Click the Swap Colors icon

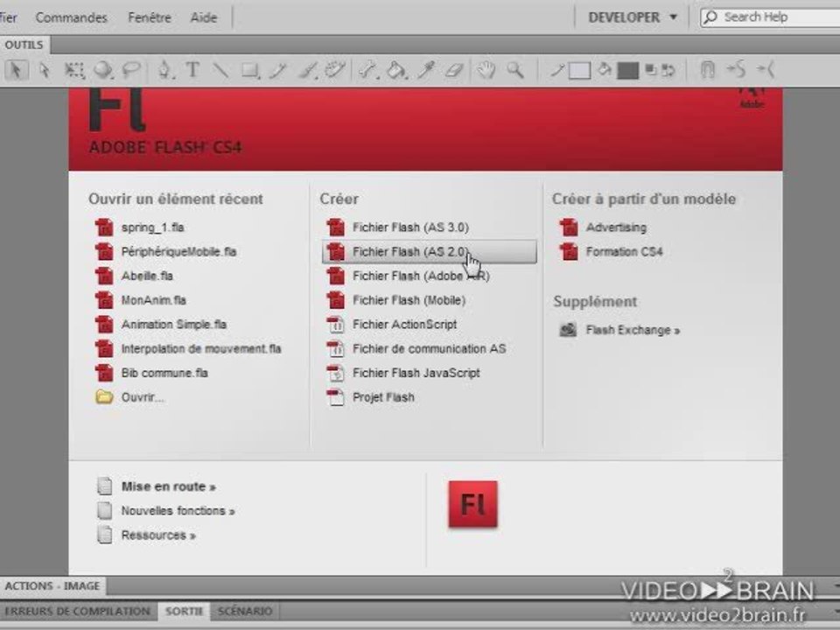click(668, 70)
